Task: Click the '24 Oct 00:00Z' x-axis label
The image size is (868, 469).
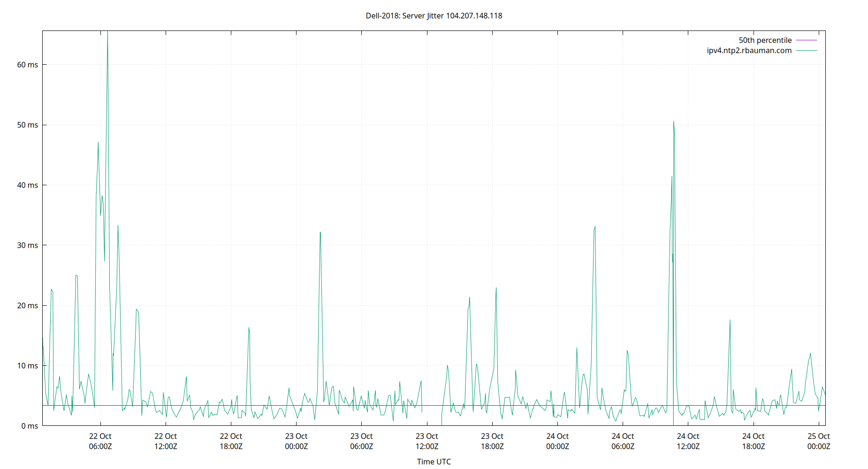Action: point(557,441)
